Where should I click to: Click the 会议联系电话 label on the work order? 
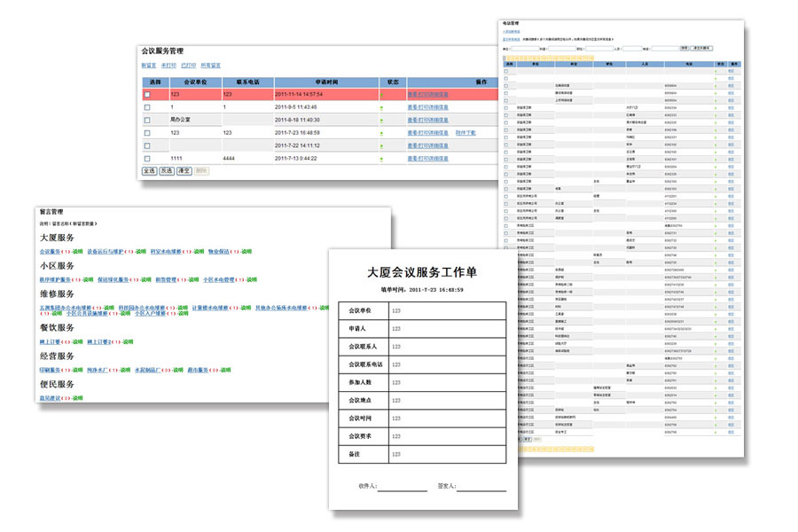click(x=365, y=364)
